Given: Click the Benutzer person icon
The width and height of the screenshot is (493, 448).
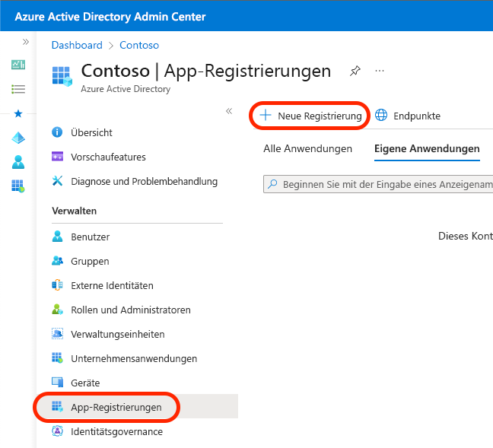Looking at the screenshot, I should (x=57, y=236).
